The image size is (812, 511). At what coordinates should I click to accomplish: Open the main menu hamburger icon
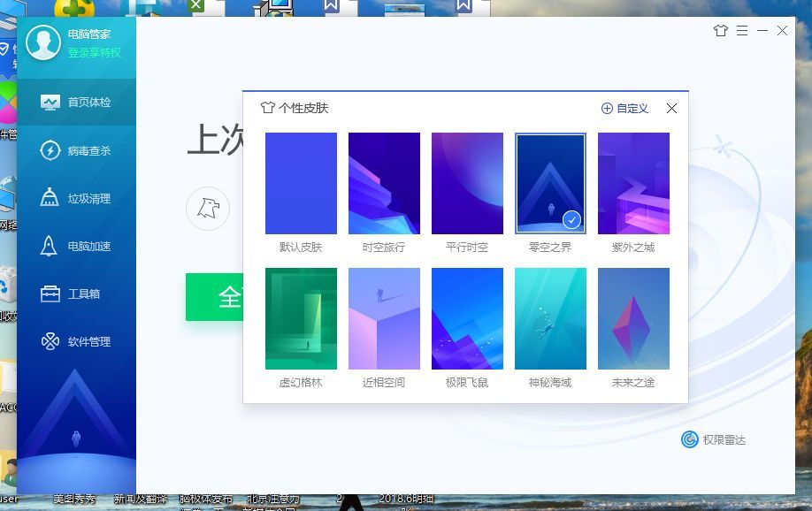click(x=742, y=31)
